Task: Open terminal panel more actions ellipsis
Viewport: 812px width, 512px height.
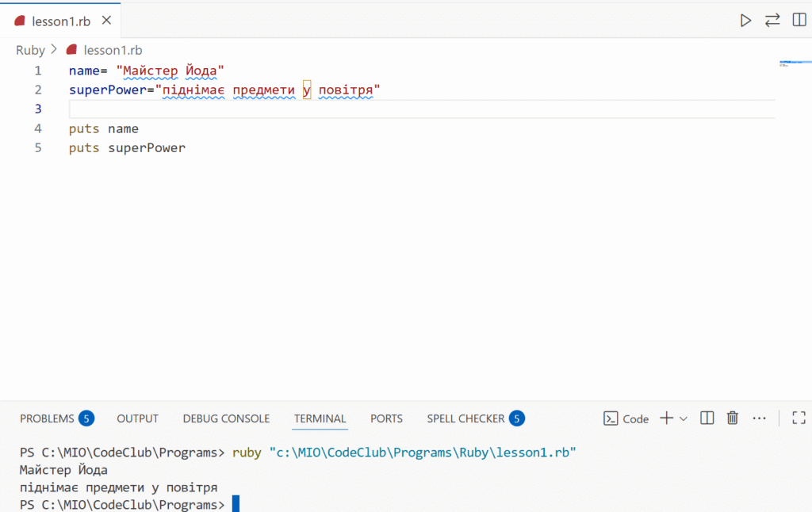Action: click(759, 418)
